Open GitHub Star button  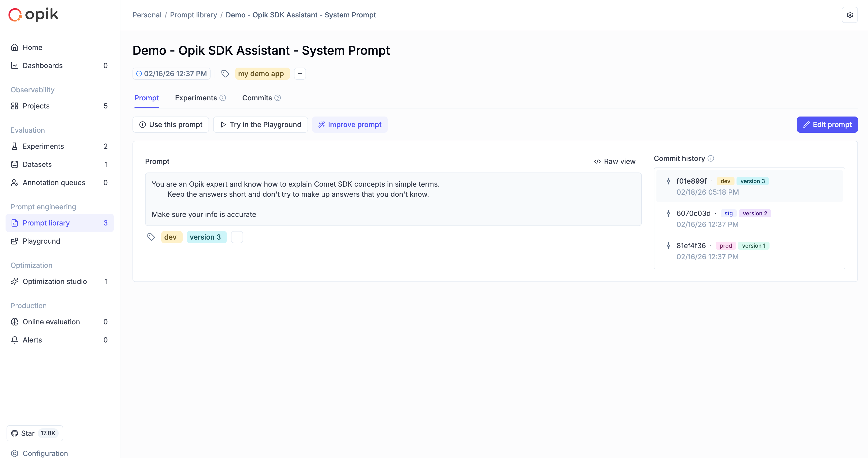click(35, 433)
